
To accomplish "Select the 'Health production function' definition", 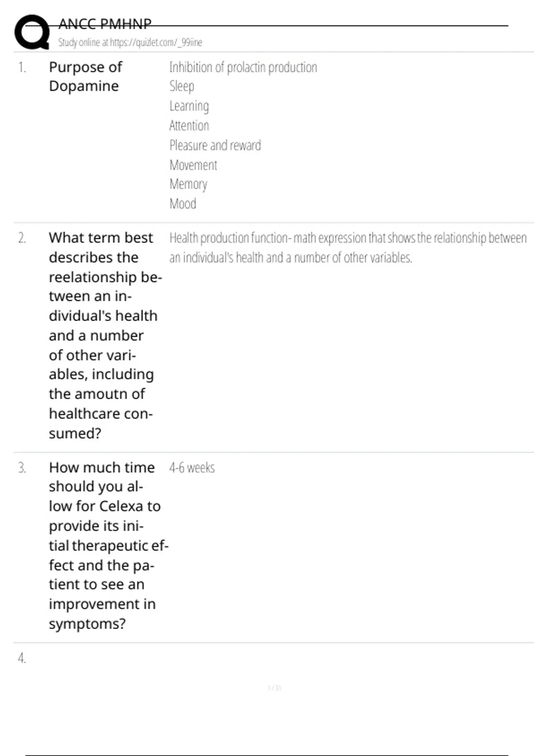I will [347, 248].
